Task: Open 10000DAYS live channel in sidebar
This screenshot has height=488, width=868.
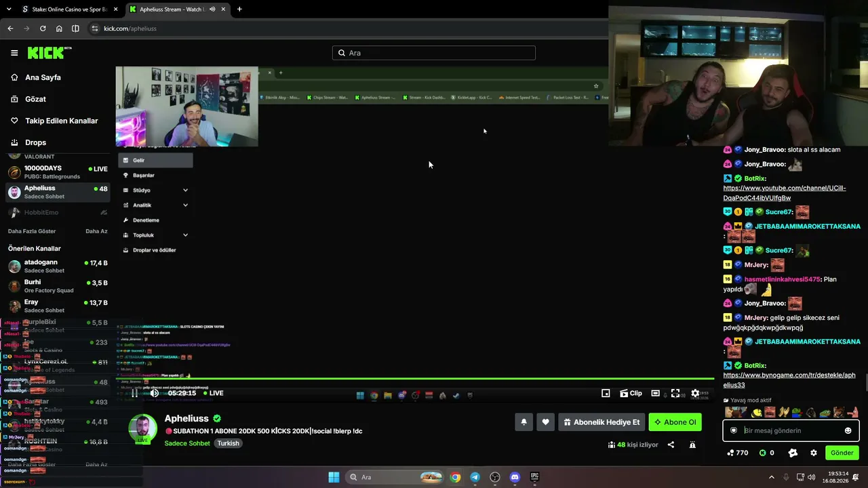Action: (58, 172)
